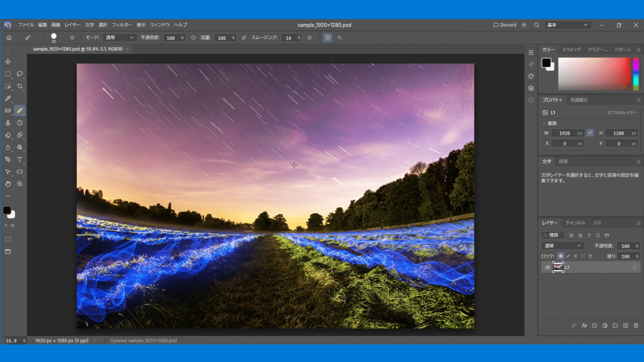Viewport: 644px width, 362px height.
Task: Click the Home icon in options bar
Action: [x=9, y=38]
